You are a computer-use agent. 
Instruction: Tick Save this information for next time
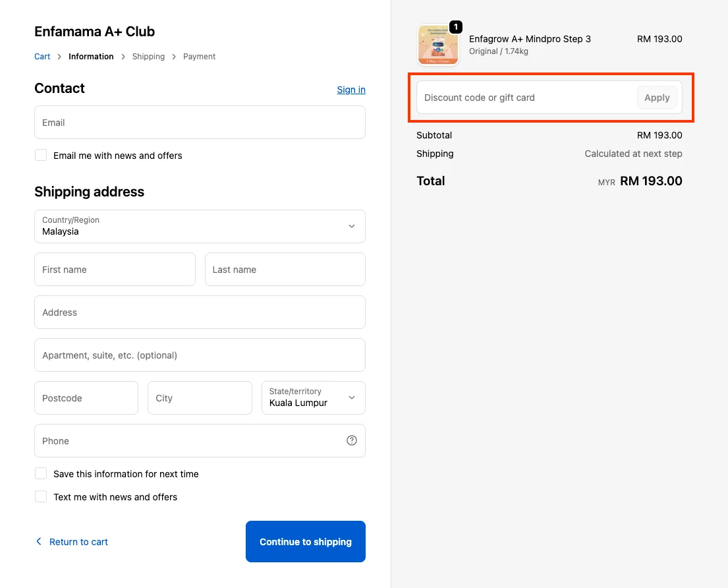pyautogui.click(x=41, y=474)
